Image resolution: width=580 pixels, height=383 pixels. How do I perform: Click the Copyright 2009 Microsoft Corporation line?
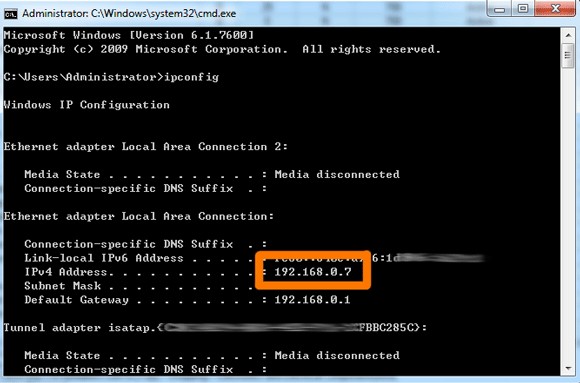point(222,49)
